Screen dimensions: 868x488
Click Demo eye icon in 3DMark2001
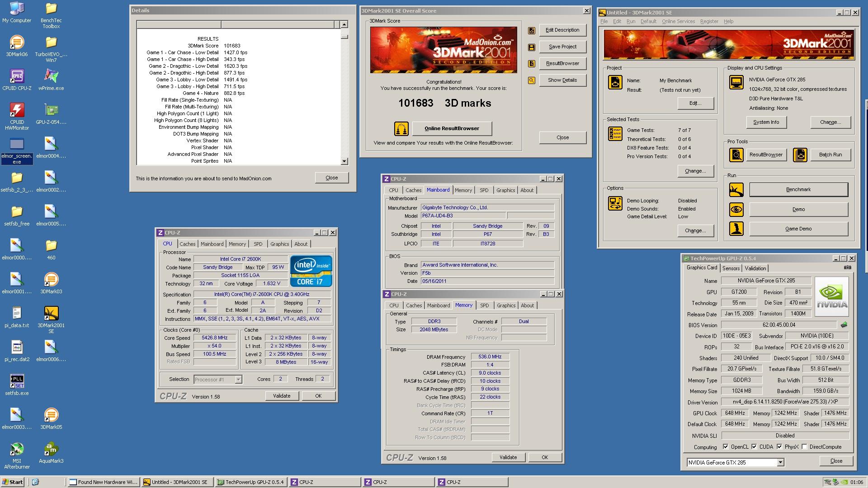click(x=736, y=210)
